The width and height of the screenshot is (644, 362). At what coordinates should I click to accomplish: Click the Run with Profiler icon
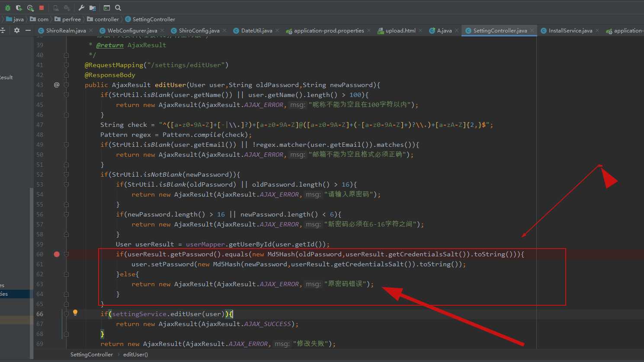(x=30, y=8)
